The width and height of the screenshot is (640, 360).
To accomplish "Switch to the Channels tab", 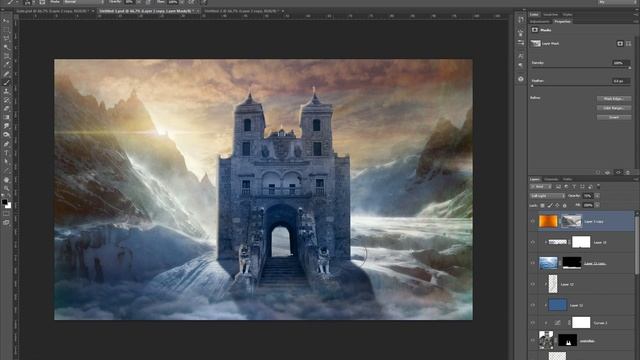I will click(551, 179).
